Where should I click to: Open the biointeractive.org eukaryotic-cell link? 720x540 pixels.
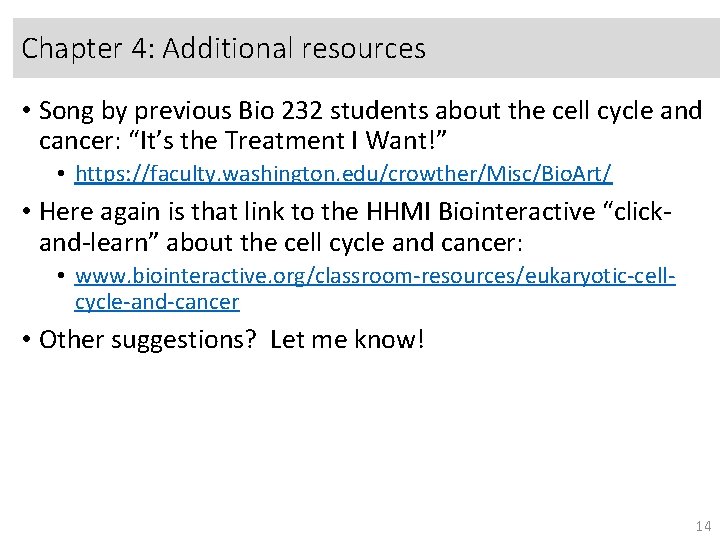pyautogui.click(x=375, y=275)
